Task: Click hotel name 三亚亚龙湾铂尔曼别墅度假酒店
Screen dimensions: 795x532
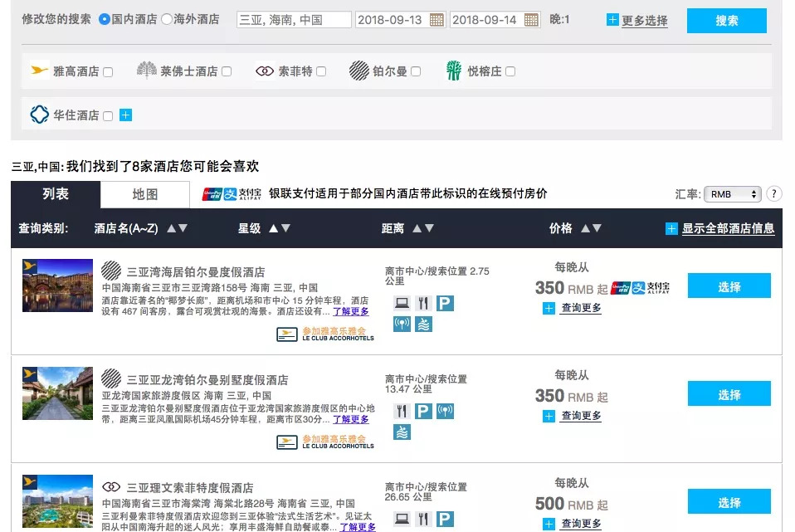Action: [207, 380]
